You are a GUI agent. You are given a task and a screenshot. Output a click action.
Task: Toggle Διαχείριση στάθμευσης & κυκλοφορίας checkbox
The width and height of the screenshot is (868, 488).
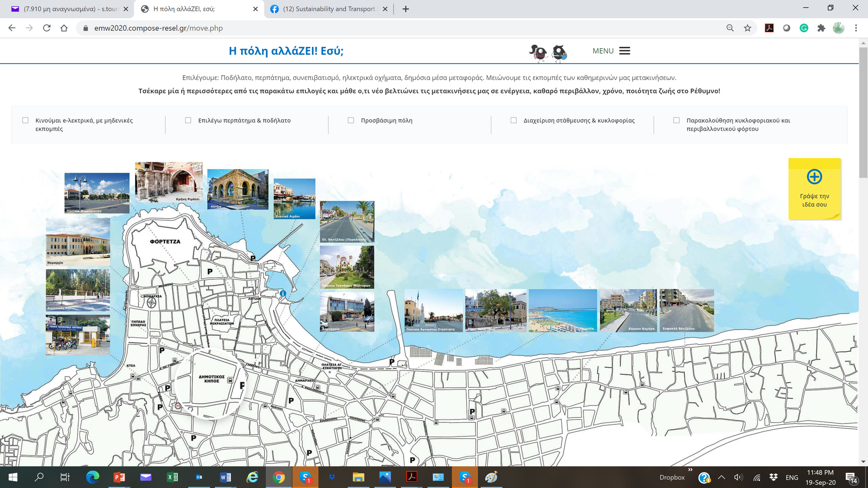pos(514,120)
